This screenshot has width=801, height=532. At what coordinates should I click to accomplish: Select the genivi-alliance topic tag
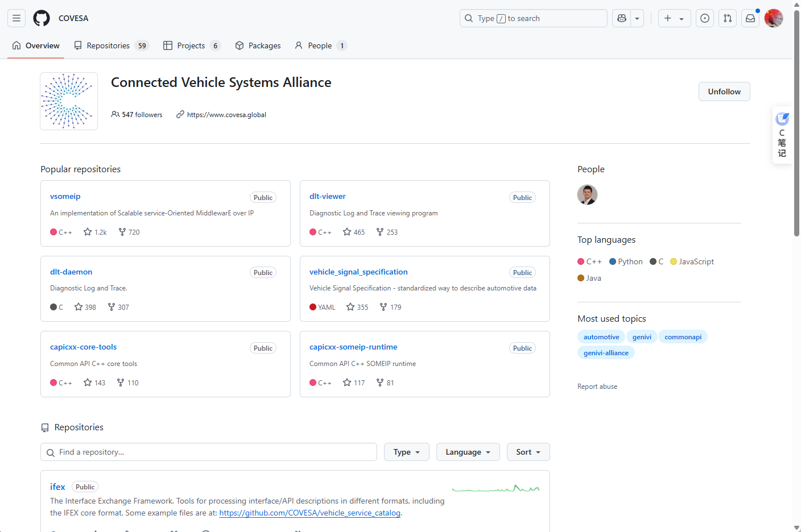pyautogui.click(x=606, y=353)
